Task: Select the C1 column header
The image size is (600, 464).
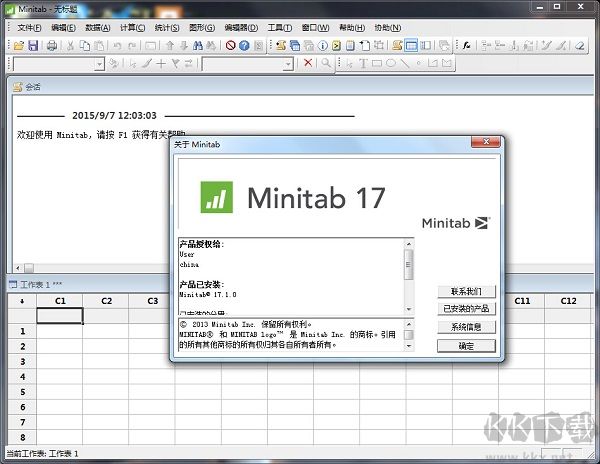Action: (x=60, y=301)
